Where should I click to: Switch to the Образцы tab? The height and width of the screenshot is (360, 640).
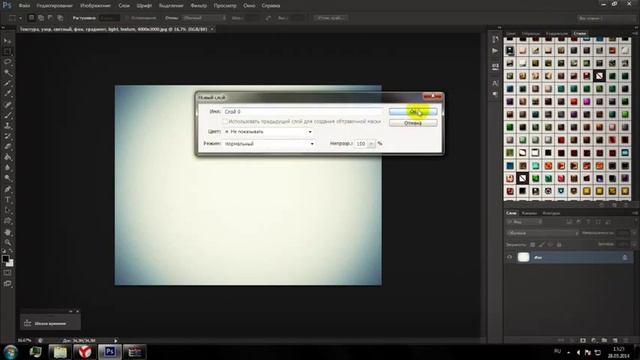click(531, 33)
